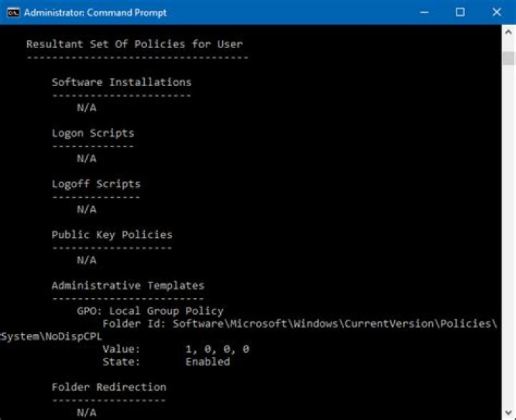Viewport: 516px width, 420px height.
Task: Click the 'Enabled' state value
Action: tap(208, 362)
